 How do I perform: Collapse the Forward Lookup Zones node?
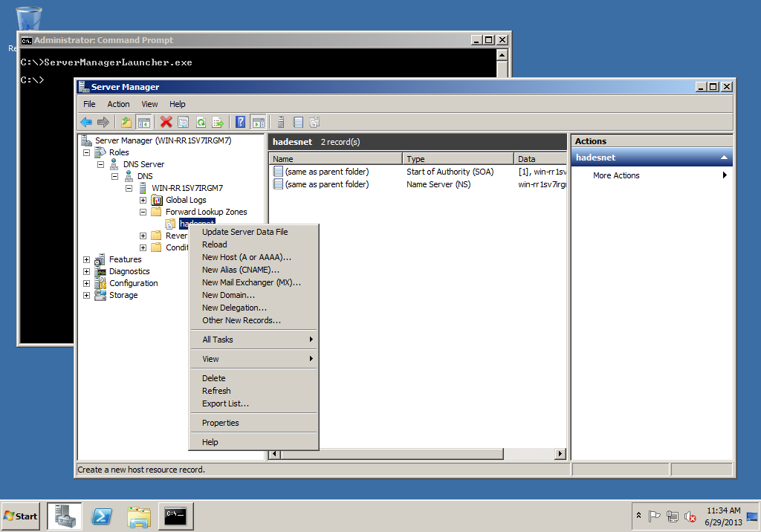(143, 212)
